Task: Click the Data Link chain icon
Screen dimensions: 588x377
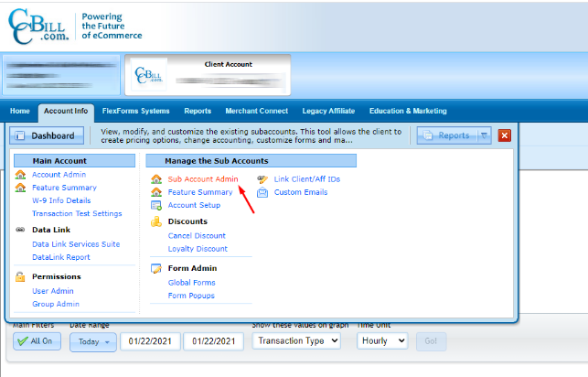Action: coord(20,230)
